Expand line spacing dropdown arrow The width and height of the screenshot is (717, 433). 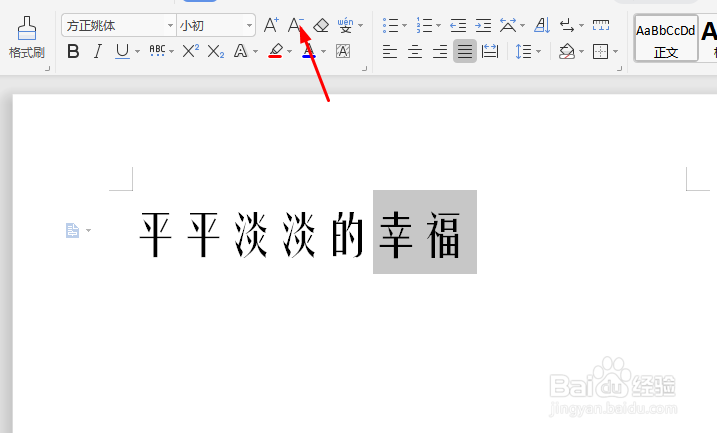click(538, 51)
